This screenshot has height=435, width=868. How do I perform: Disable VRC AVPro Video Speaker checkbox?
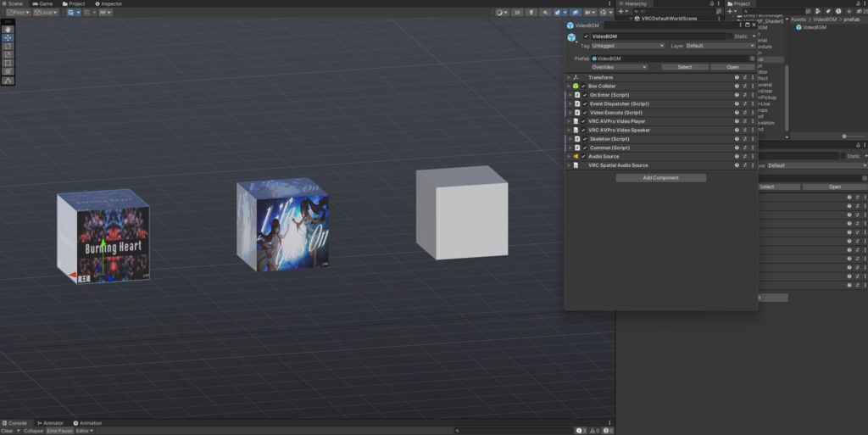583,130
